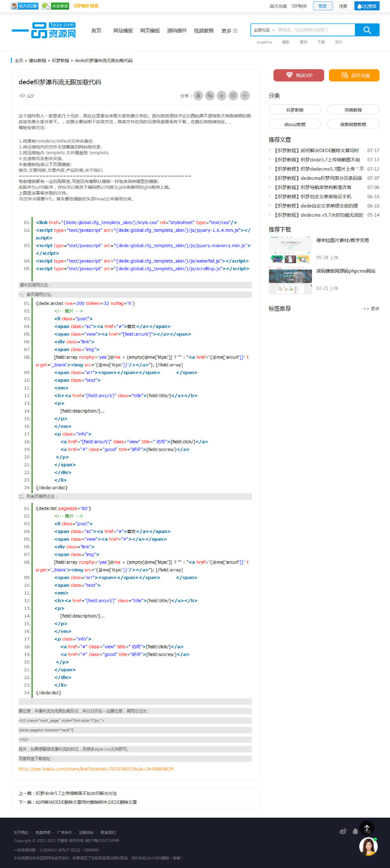Image resolution: width=390 pixels, height=868 pixels.
Task: Open article 织梦自定义表单验证手机
Action: point(313,197)
